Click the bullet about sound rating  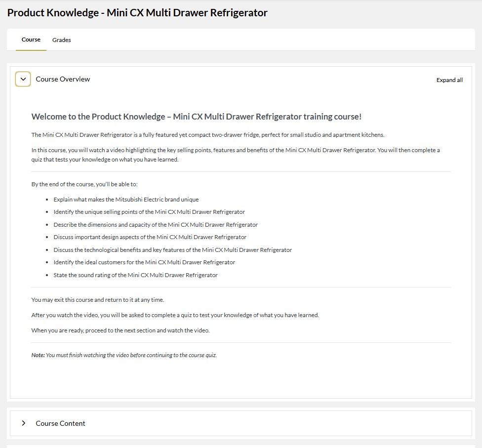[x=135, y=275]
